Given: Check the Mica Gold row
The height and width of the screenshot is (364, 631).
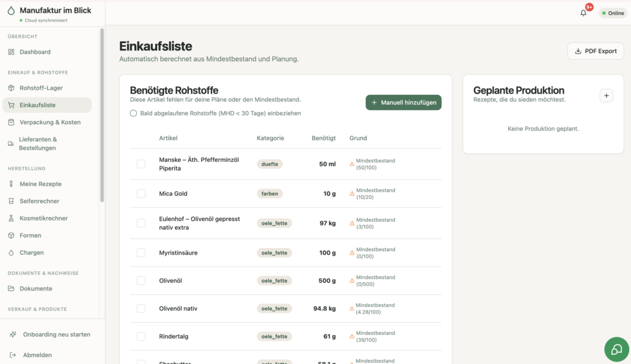Looking at the screenshot, I should click(x=141, y=193).
